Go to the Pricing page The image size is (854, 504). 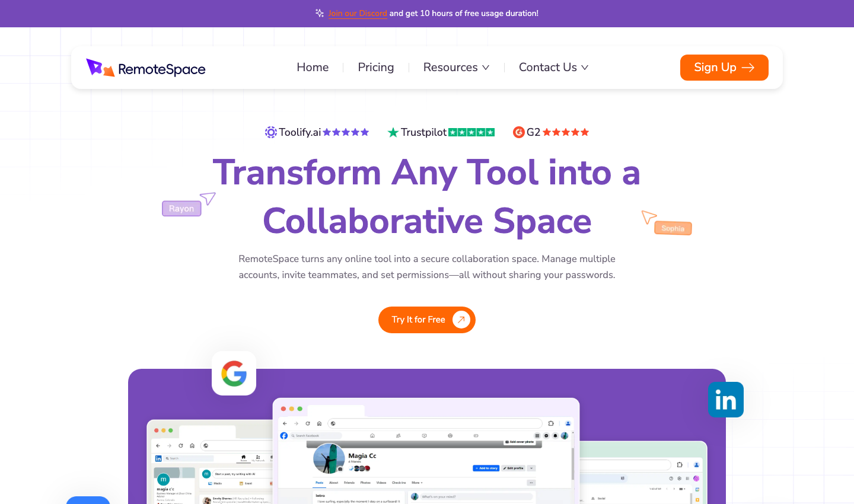[376, 67]
